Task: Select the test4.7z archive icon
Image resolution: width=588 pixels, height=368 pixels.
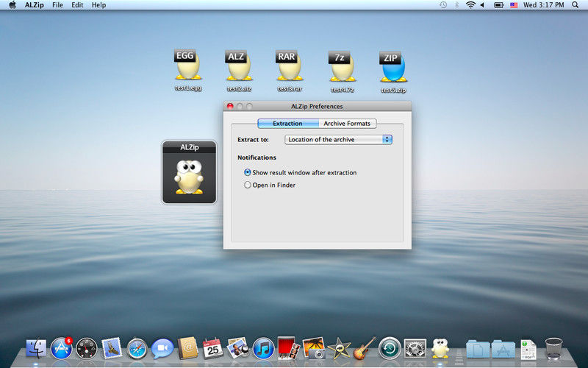Action: point(341,66)
